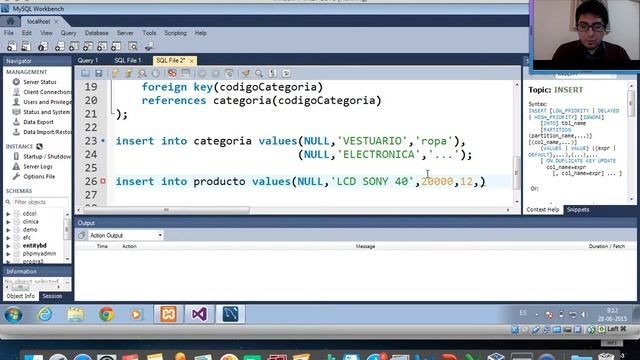This screenshot has height=360, width=640.
Task: Expand the phpmyadmin schema
Action: click(8, 253)
